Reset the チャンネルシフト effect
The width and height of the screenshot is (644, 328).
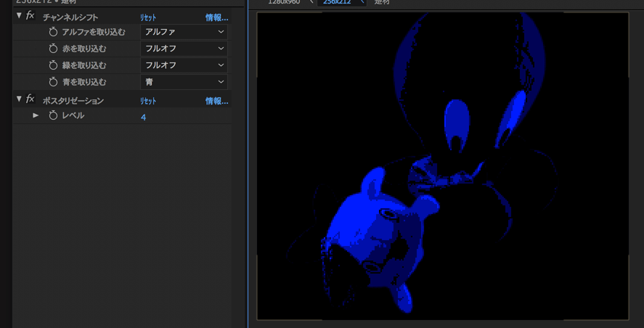click(x=148, y=17)
